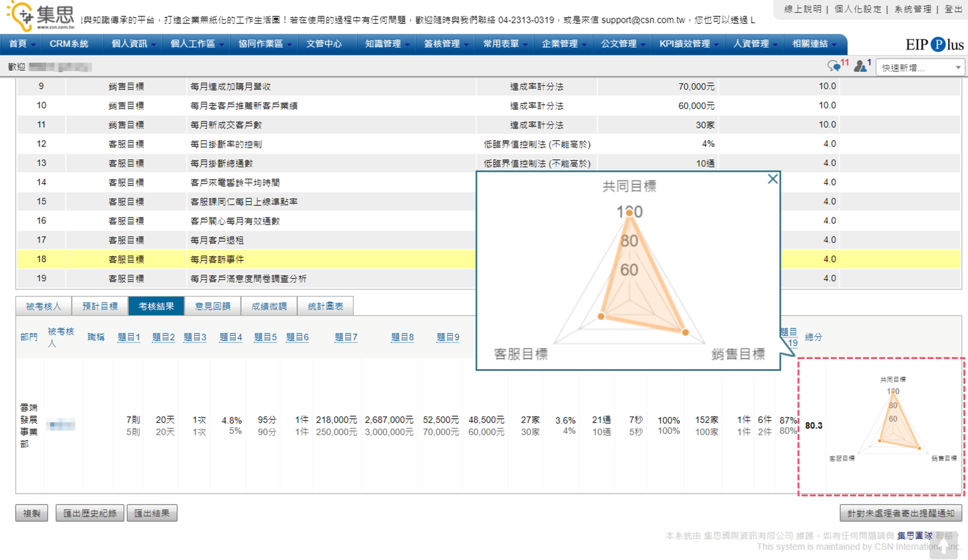Expand the 首頁 menu
968x560 pixels.
[22, 44]
